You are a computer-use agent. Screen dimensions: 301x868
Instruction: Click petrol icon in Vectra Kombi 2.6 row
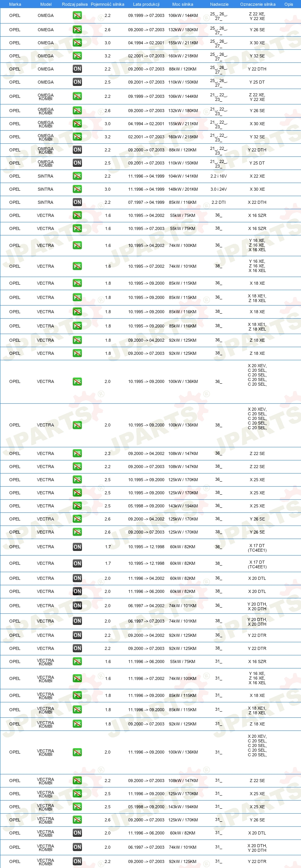(x=77, y=820)
